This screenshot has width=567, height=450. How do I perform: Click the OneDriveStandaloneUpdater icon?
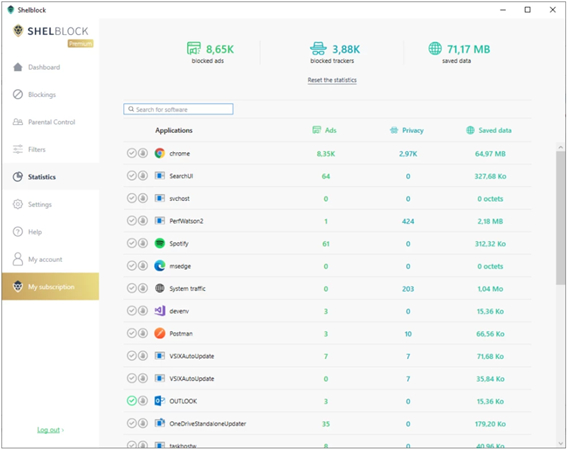click(x=160, y=423)
